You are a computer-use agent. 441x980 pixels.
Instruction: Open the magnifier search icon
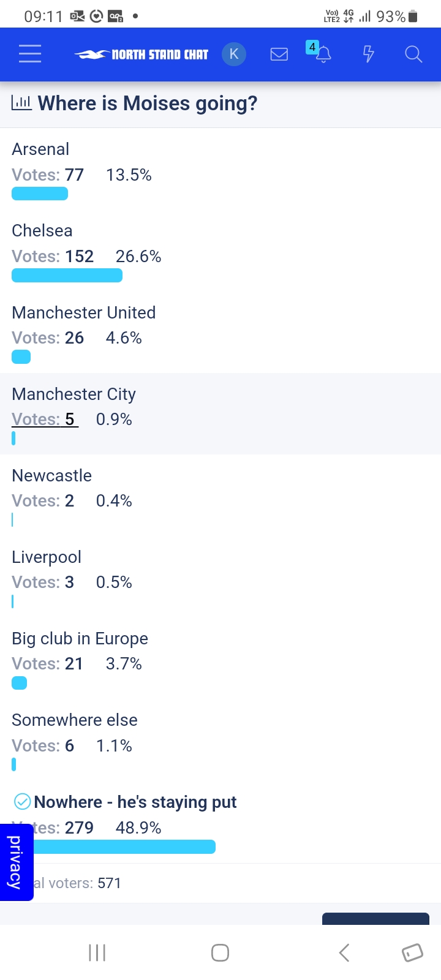click(413, 54)
